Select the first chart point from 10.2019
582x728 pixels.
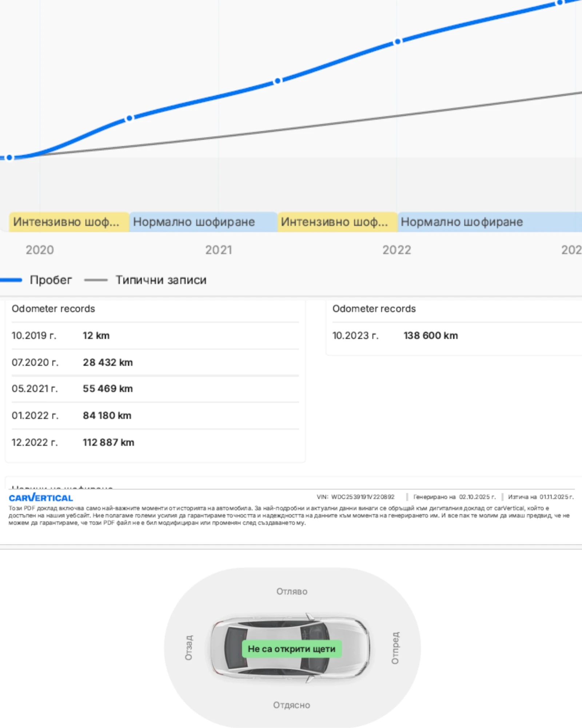click(x=9, y=158)
